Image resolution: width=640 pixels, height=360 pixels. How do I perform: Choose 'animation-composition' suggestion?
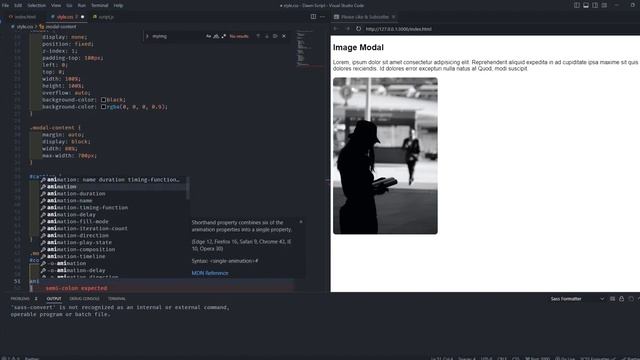tap(113, 249)
